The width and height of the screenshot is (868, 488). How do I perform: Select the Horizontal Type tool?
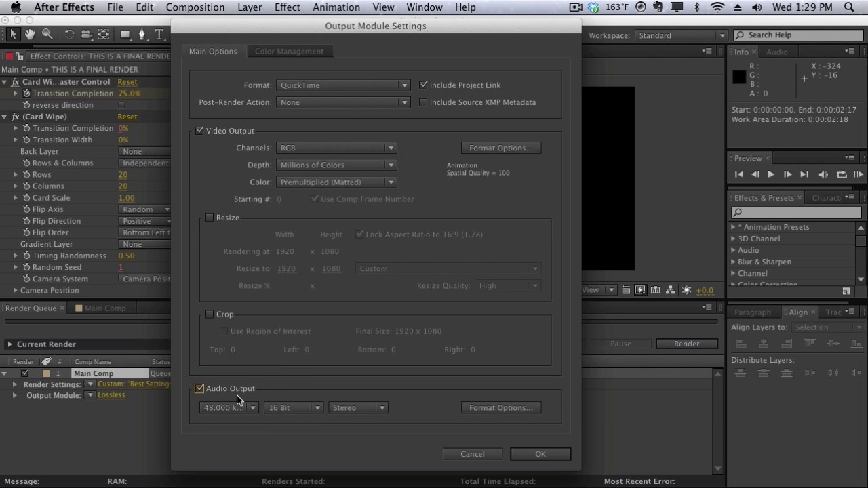(159, 34)
